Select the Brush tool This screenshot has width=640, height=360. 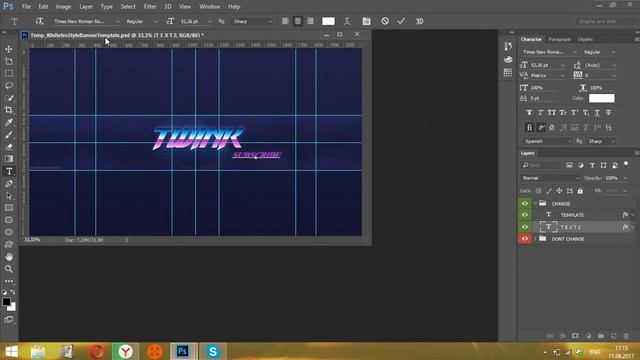(x=9, y=134)
